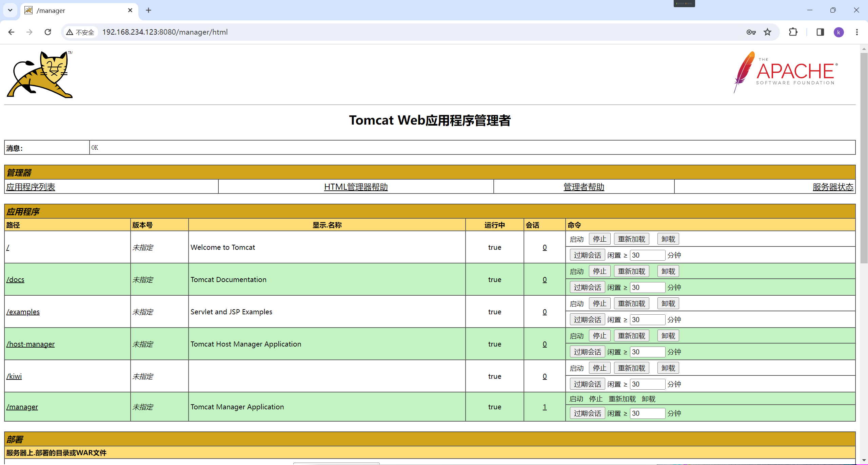Edit idle minutes field for root / row
The width and height of the screenshot is (868, 465).
[647, 255]
